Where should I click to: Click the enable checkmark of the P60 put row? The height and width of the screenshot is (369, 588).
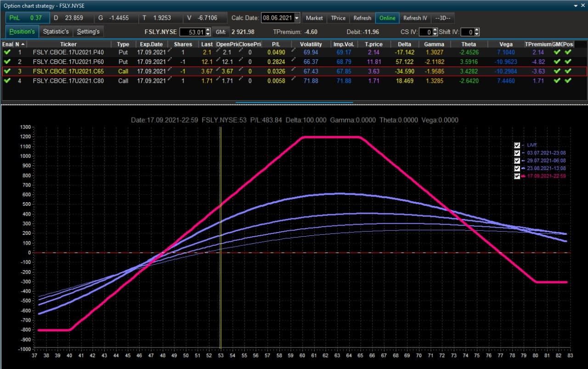(7, 62)
